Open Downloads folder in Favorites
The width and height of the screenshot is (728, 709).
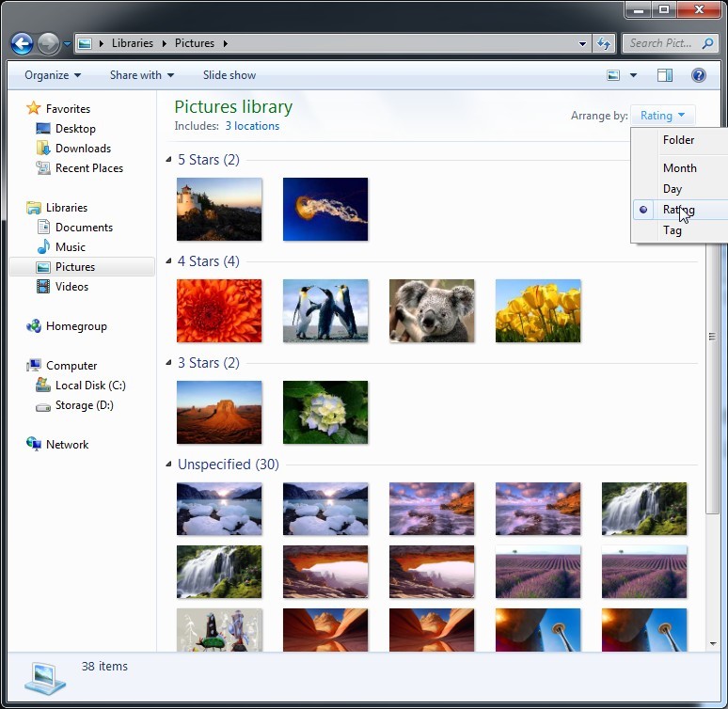pyautogui.click(x=83, y=149)
